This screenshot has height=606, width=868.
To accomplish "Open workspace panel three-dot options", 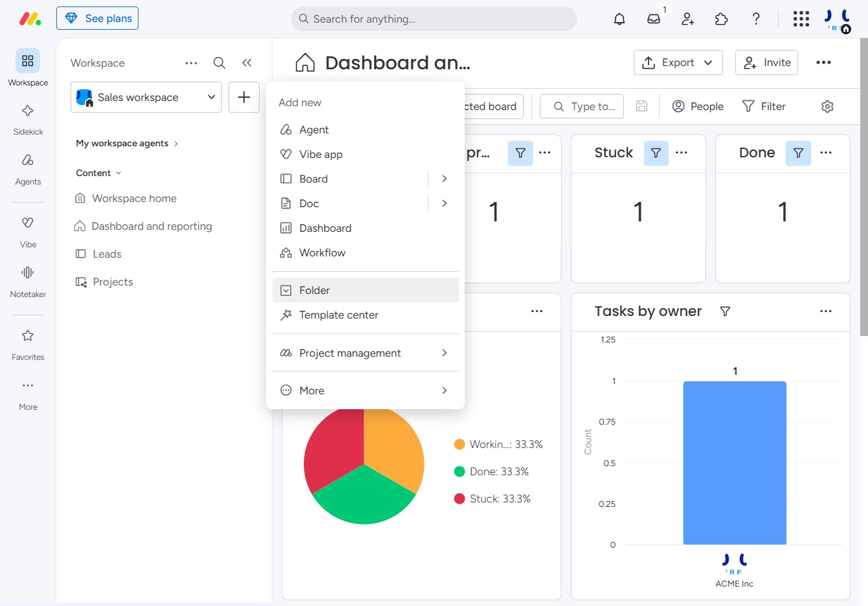I will (191, 63).
